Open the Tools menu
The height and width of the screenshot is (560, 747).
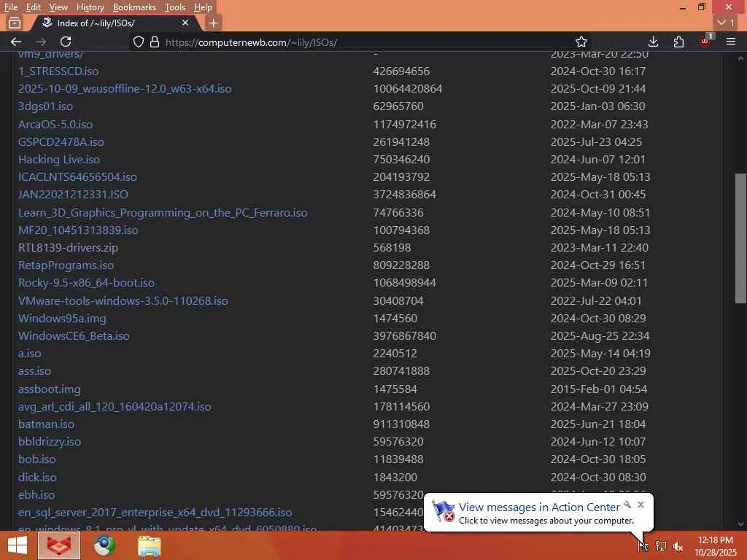pos(175,7)
